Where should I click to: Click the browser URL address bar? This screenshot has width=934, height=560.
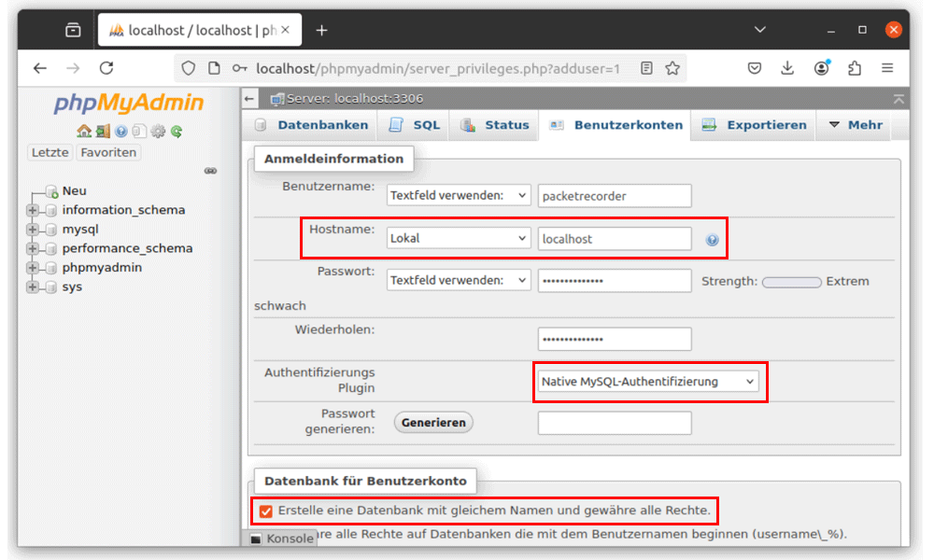pos(438,68)
